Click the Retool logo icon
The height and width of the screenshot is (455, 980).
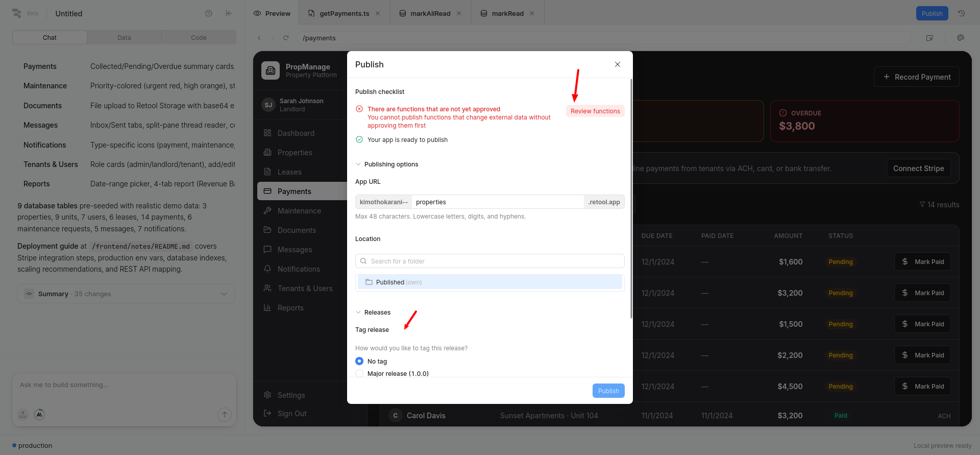17,13
